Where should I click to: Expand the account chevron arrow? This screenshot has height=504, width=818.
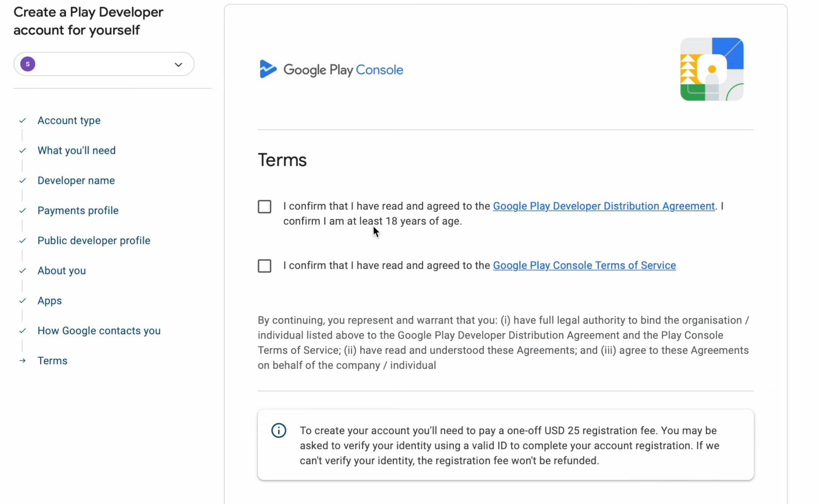(x=179, y=65)
